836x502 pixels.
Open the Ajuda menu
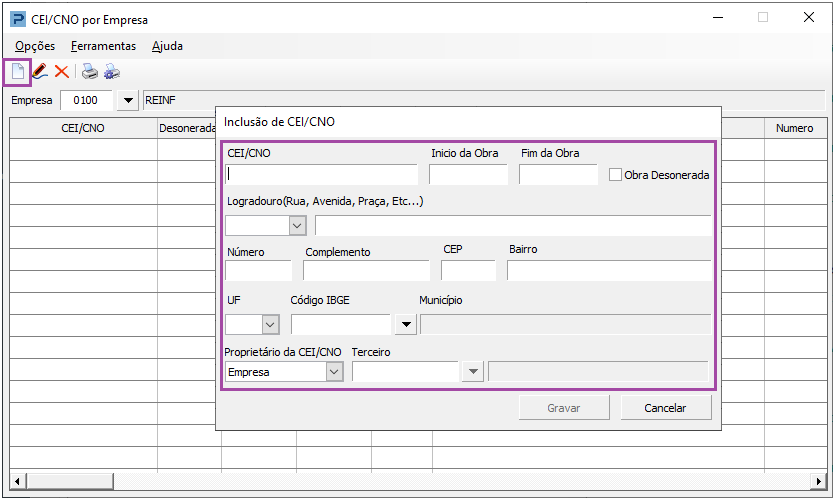coord(167,46)
